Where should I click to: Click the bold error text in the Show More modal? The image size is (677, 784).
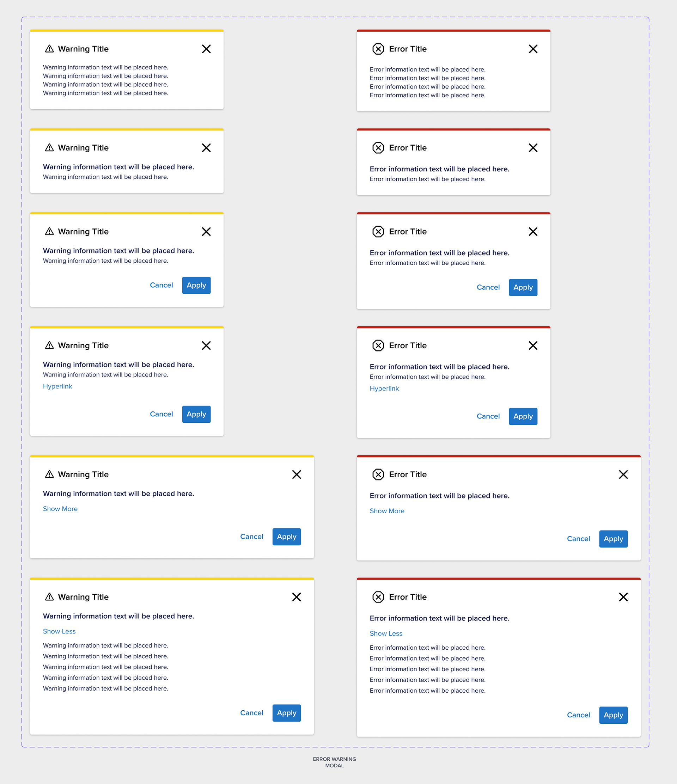[x=439, y=496]
